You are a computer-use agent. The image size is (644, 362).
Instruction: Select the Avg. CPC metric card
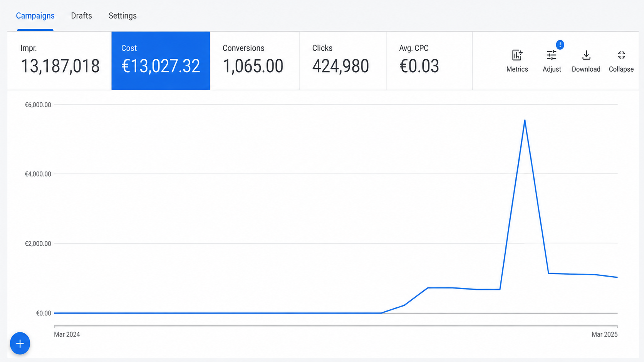pos(429,61)
